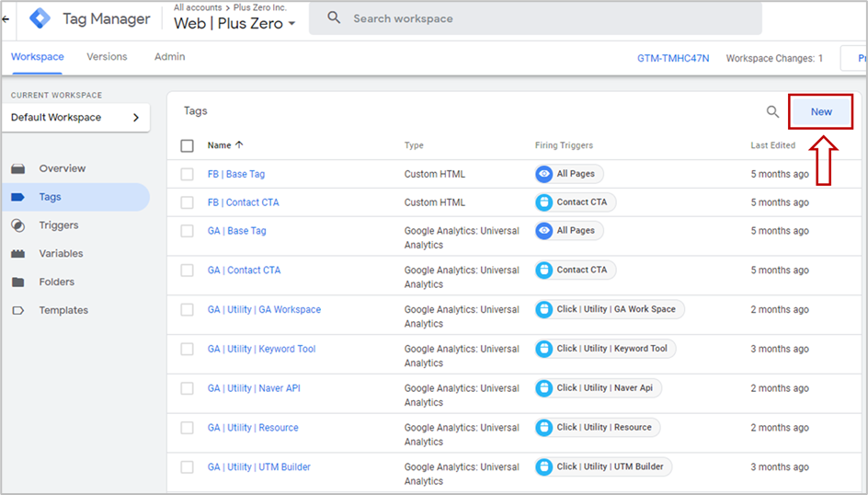The width and height of the screenshot is (868, 495).
Task: Click the sort arrow next to Name column
Action: (x=239, y=144)
